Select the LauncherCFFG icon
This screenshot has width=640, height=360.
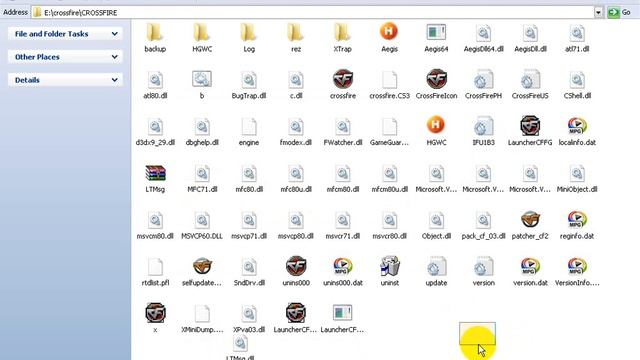tap(530, 126)
